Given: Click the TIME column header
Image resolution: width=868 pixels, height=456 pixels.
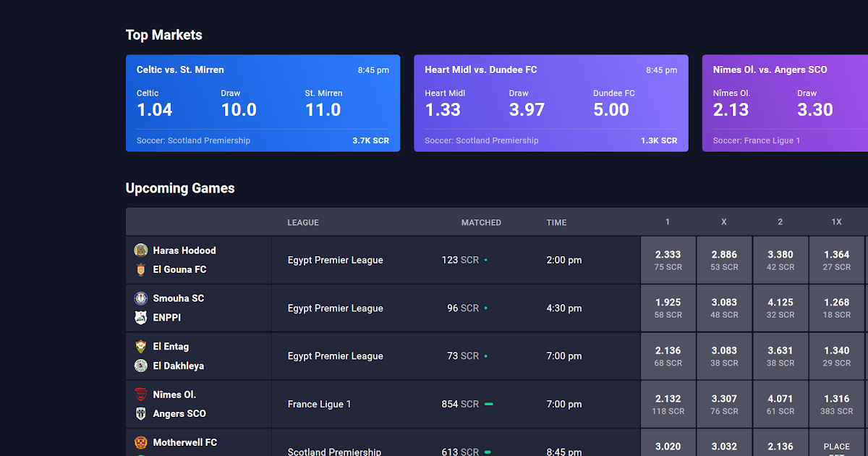Looking at the screenshot, I should pos(556,222).
